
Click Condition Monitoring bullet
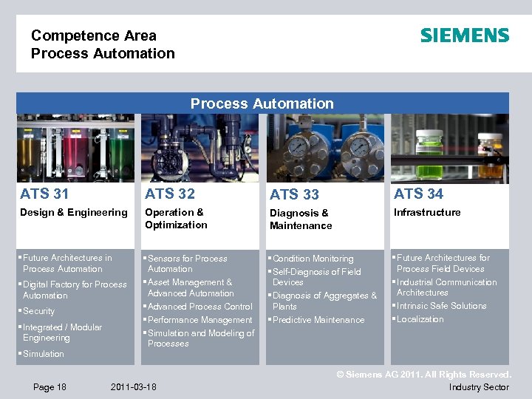click(313, 259)
